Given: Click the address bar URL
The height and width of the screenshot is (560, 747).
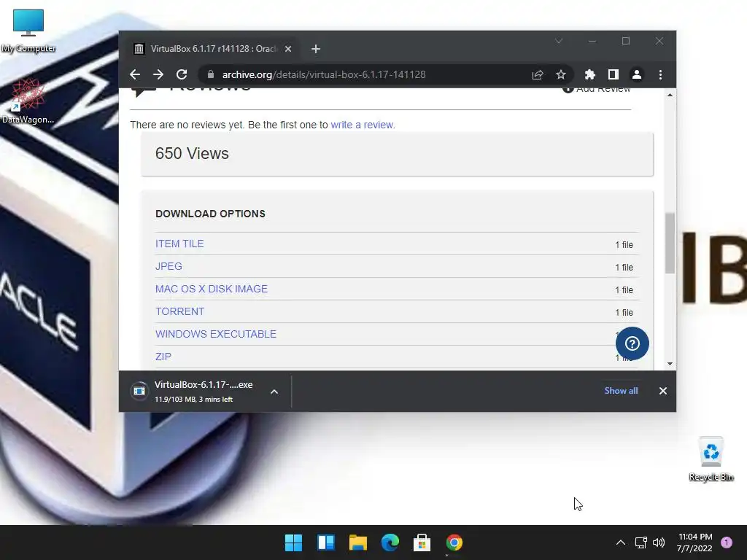Looking at the screenshot, I should click(x=324, y=75).
